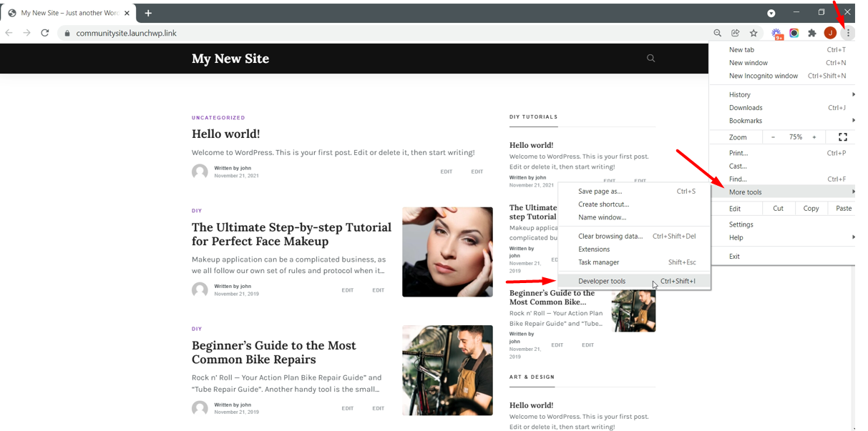The width and height of the screenshot is (868, 431).
Task: Open Settings from the Chrome menu
Action: click(x=781, y=224)
